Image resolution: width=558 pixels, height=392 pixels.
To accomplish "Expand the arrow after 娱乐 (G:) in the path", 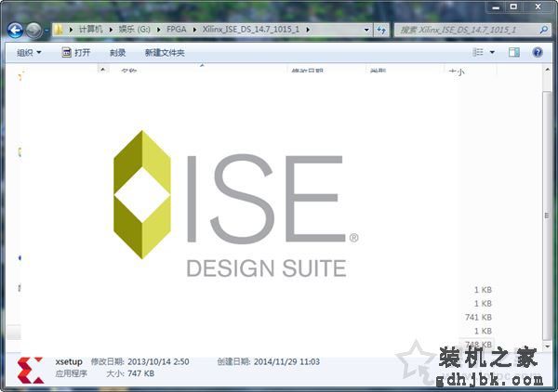I will pos(159,30).
